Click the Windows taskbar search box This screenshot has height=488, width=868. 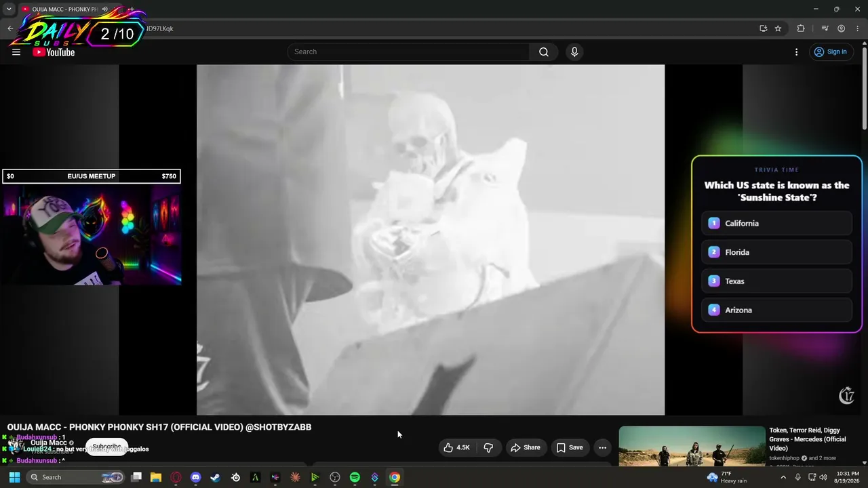[x=77, y=477]
